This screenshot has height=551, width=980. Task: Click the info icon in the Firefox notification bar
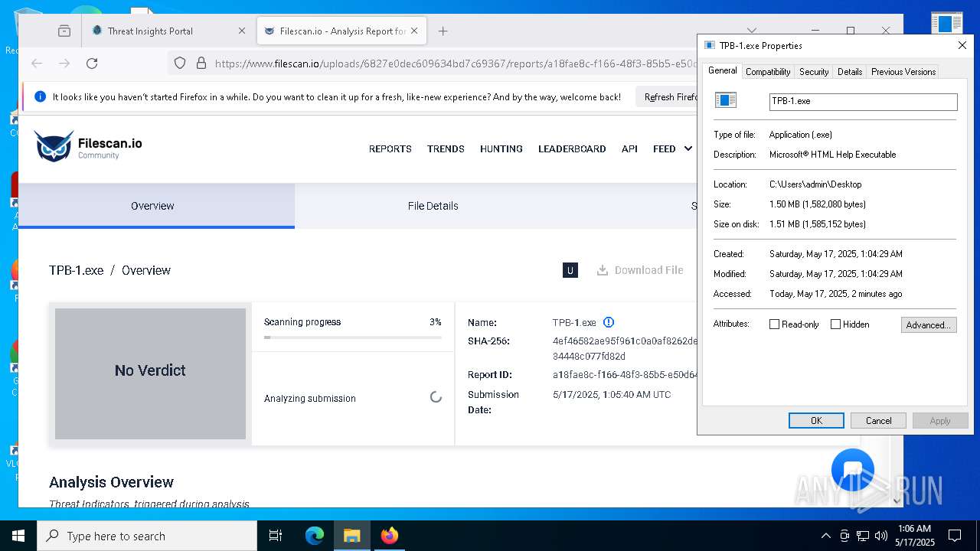pyautogui.click(x=40, y=97)
